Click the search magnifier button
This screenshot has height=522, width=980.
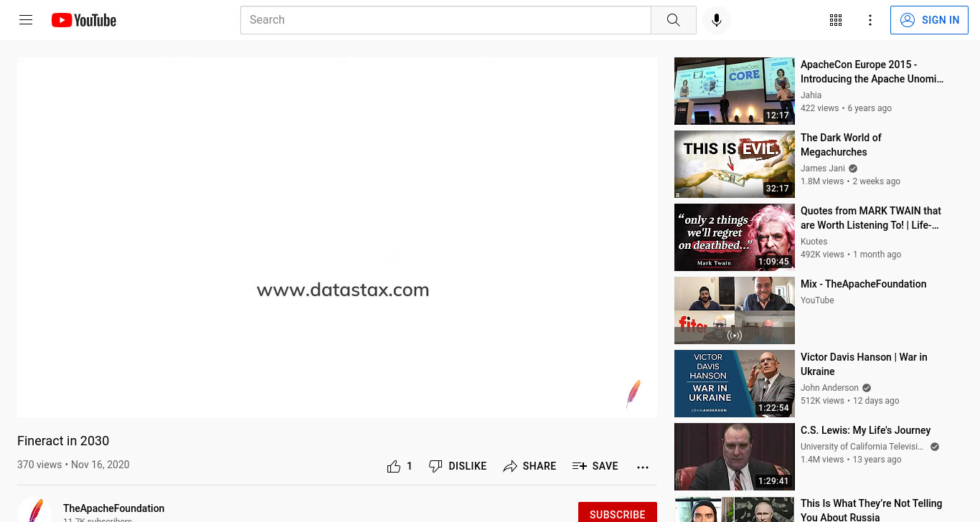tap(673, 20)
